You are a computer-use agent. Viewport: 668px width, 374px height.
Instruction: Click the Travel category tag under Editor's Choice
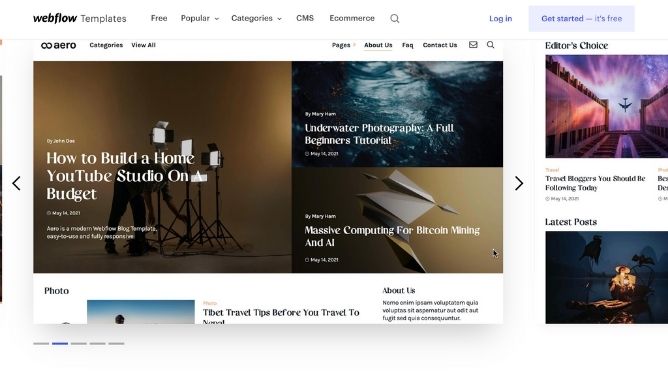point(552,170)
